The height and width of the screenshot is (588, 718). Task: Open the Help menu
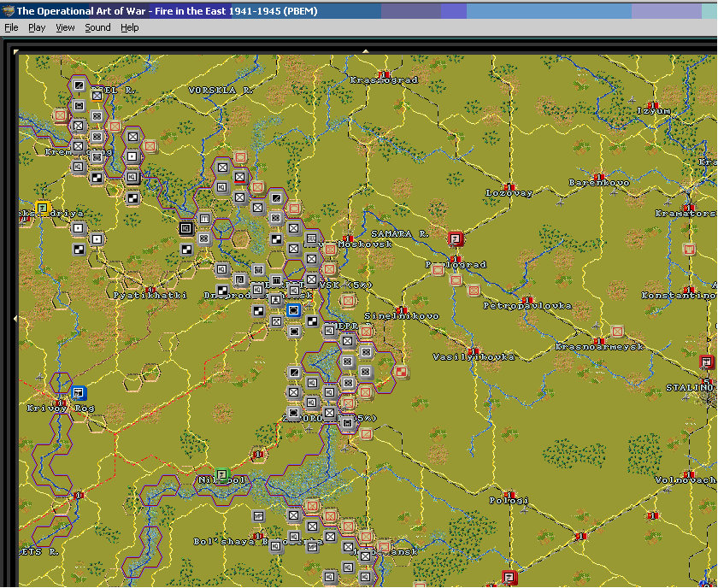click(130, 27)
